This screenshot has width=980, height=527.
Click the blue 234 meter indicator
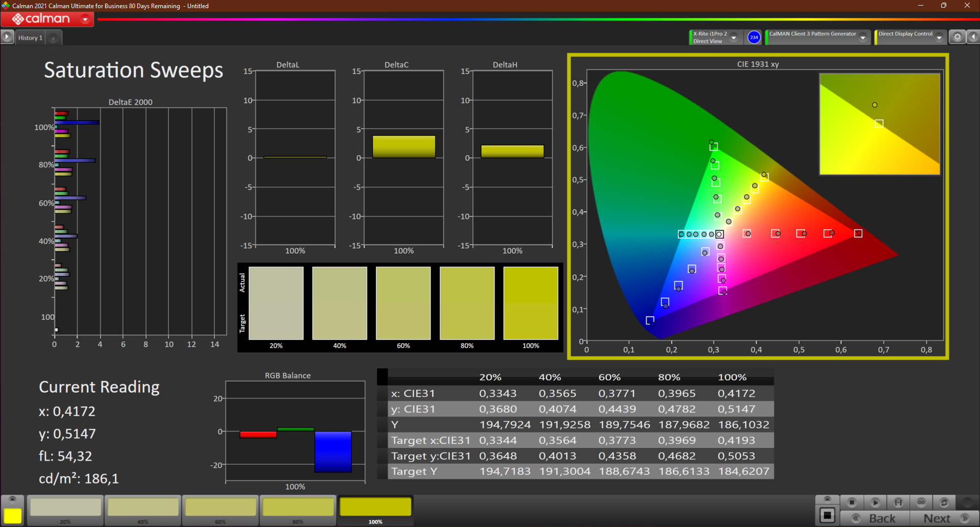(x=754, y=37)
